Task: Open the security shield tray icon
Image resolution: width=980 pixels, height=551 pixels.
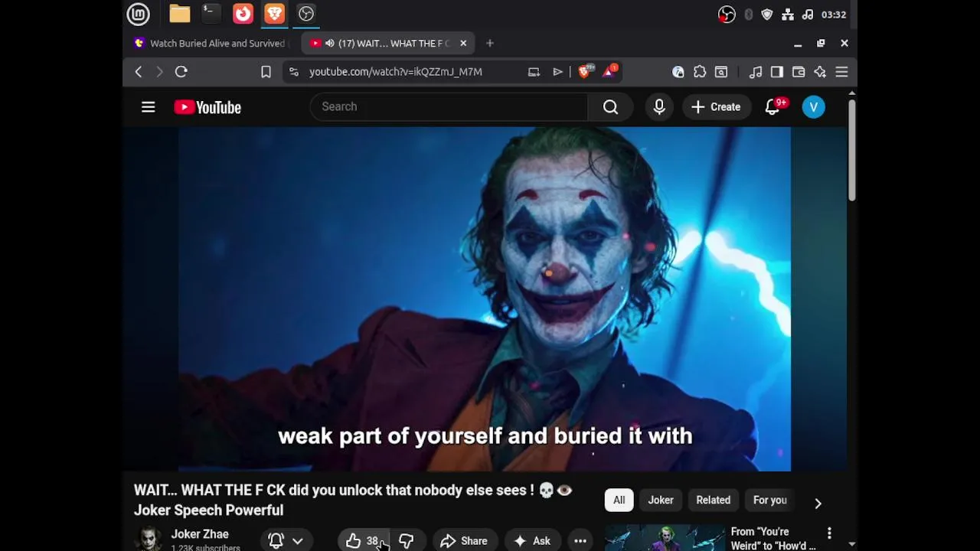Action: pos(767,15)
